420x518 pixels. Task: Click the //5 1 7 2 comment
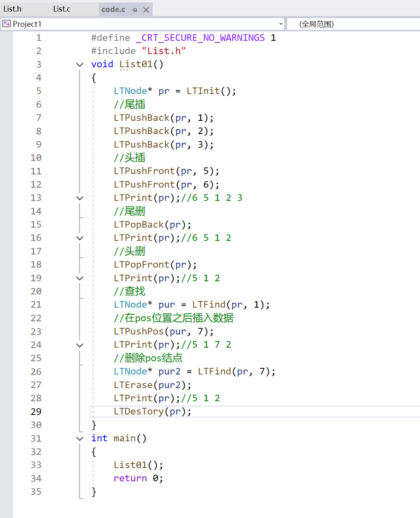pyautogui.click(x=206, y=345)
